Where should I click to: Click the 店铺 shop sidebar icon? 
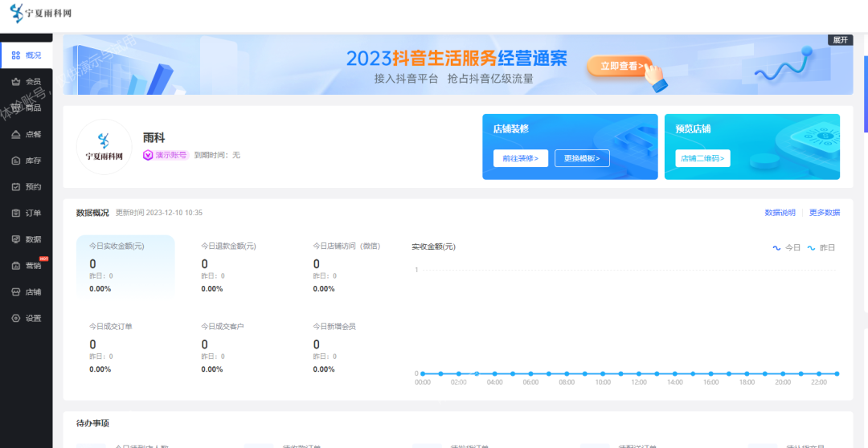16,292
